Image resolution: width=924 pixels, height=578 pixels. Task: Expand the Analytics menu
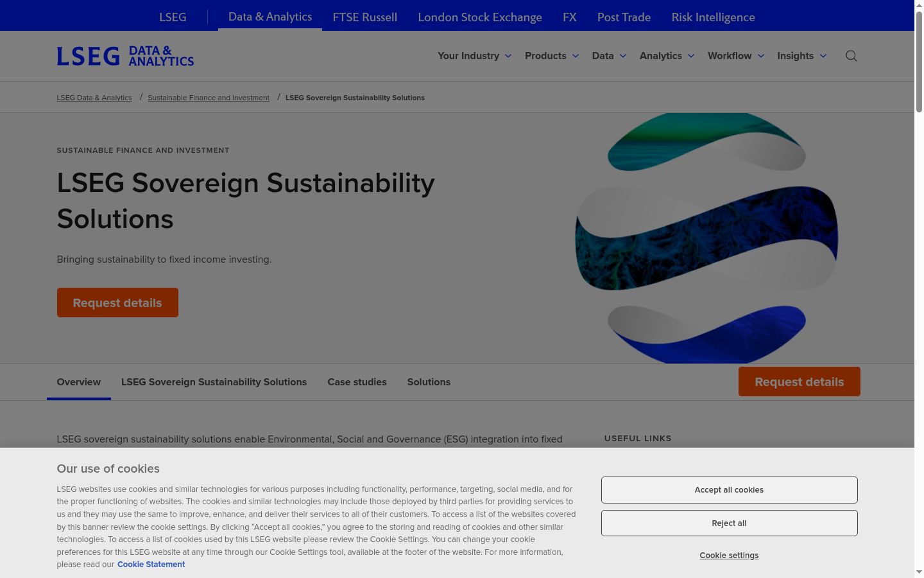[667, 56]
